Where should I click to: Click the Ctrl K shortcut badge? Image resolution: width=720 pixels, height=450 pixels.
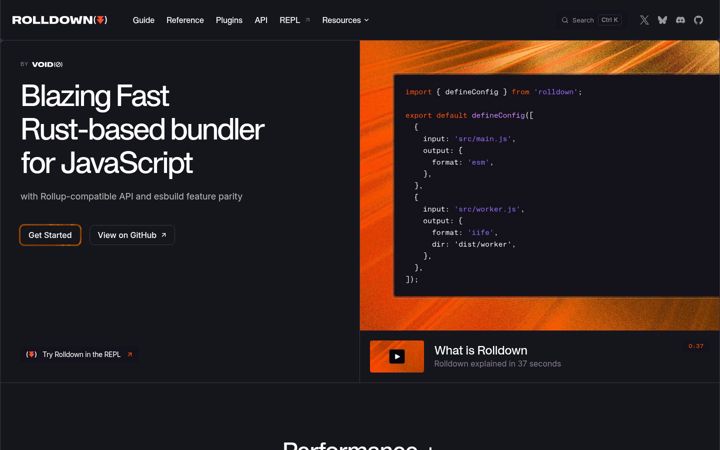pos(610,20)
